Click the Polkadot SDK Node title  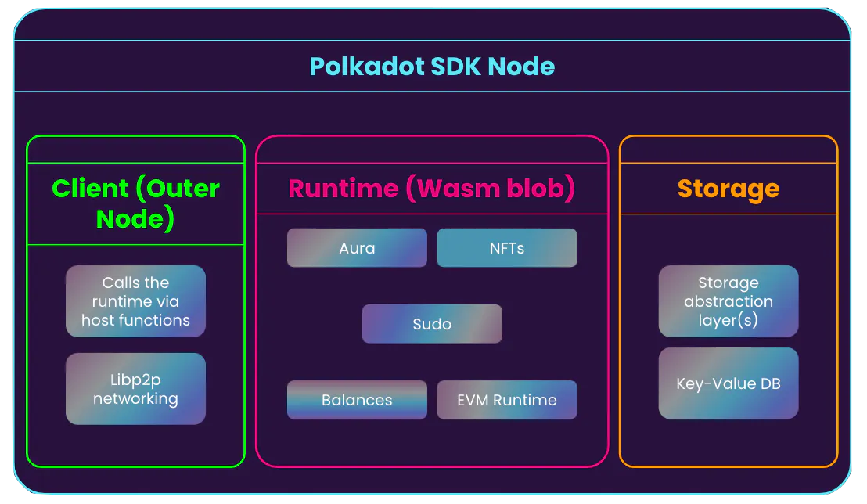coord(432,67)
